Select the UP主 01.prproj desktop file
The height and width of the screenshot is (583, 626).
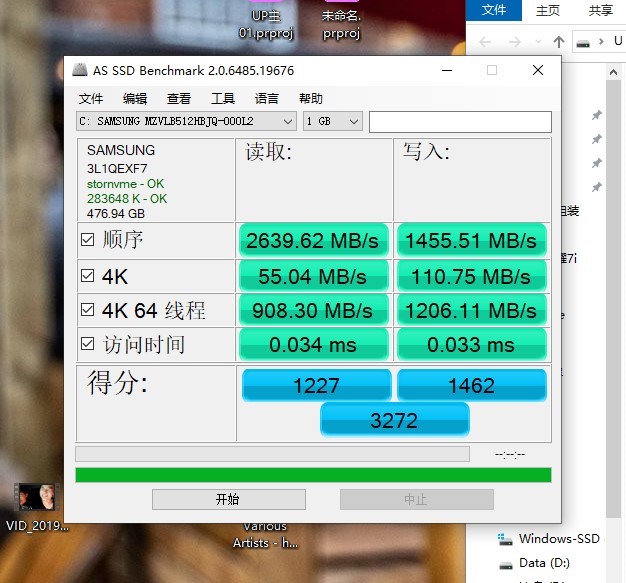[266, 20]
